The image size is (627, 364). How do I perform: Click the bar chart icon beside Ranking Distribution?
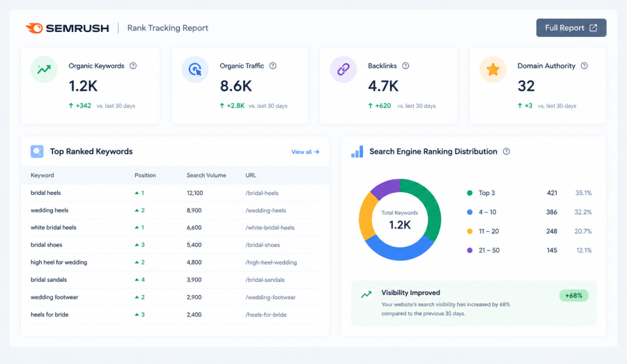[357, 152]
